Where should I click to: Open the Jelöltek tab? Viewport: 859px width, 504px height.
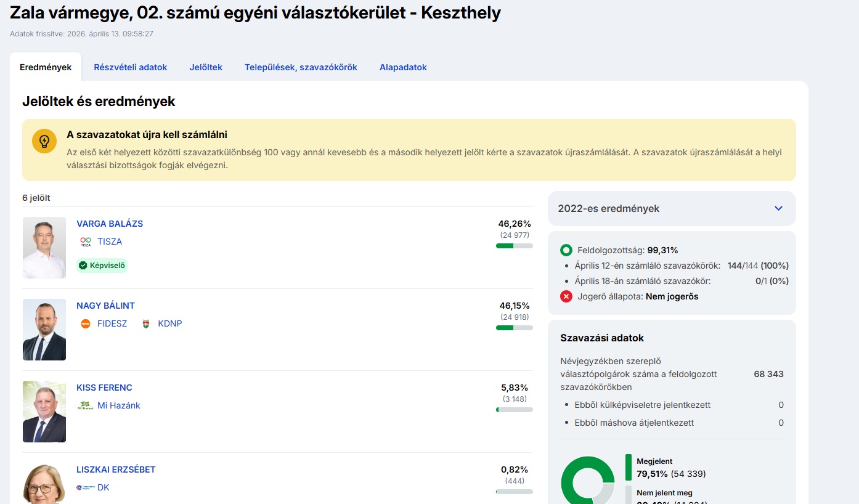(206, 67)
